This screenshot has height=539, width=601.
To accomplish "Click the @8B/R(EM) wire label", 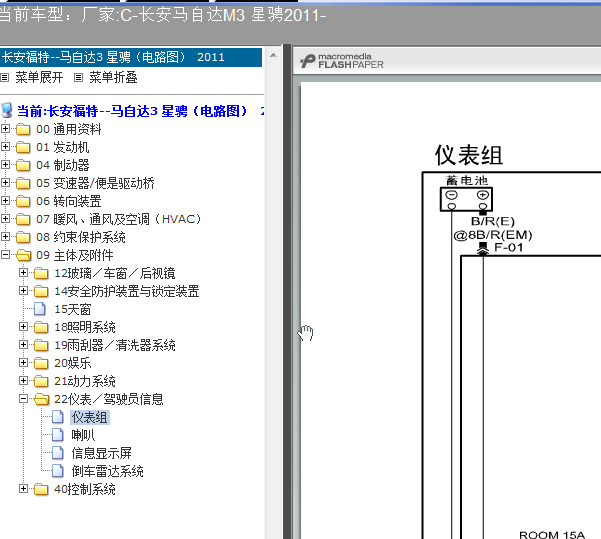I will (493, 235).
